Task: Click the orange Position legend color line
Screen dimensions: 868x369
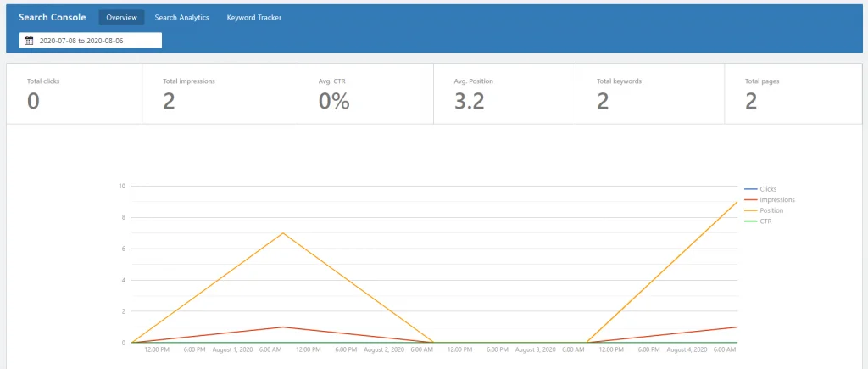Action: [x=751, y=210]
